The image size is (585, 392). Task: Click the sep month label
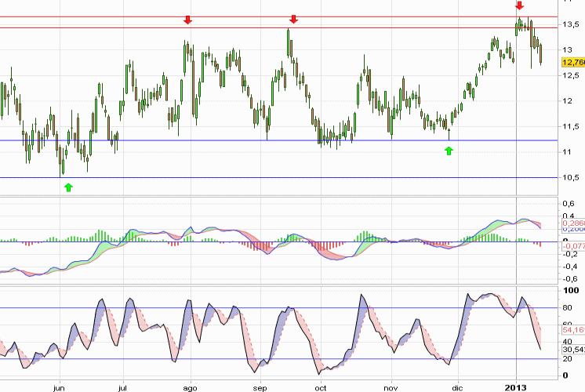(261, 387)
